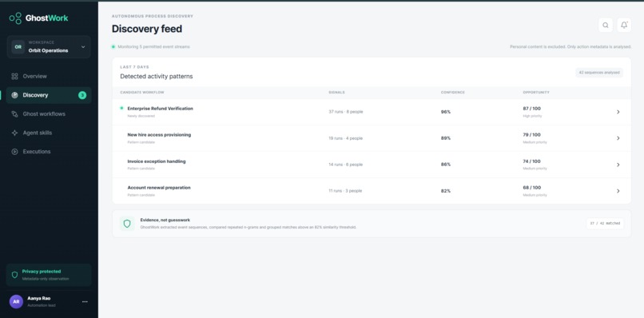Open Ghost workflows section
The image size is (644, 318).
click(49, 113)
